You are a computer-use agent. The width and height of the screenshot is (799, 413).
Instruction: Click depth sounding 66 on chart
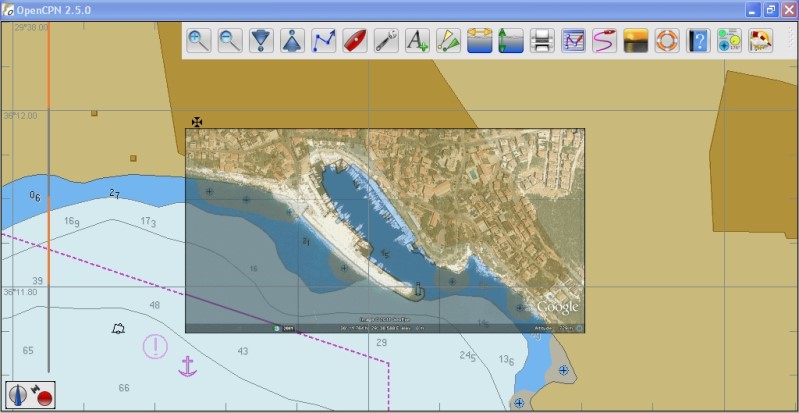coord(124,388)
